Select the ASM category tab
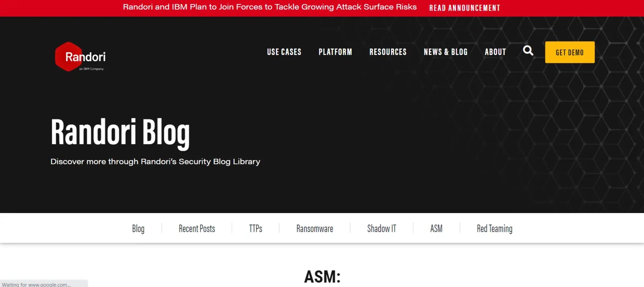Screen dimensions: 644x287 coord(436,229)
